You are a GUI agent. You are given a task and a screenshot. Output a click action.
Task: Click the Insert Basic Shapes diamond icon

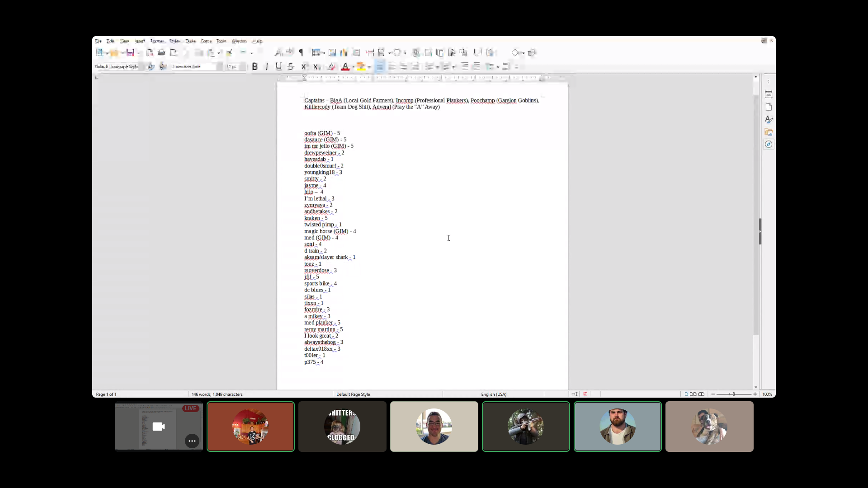point(515,52)
